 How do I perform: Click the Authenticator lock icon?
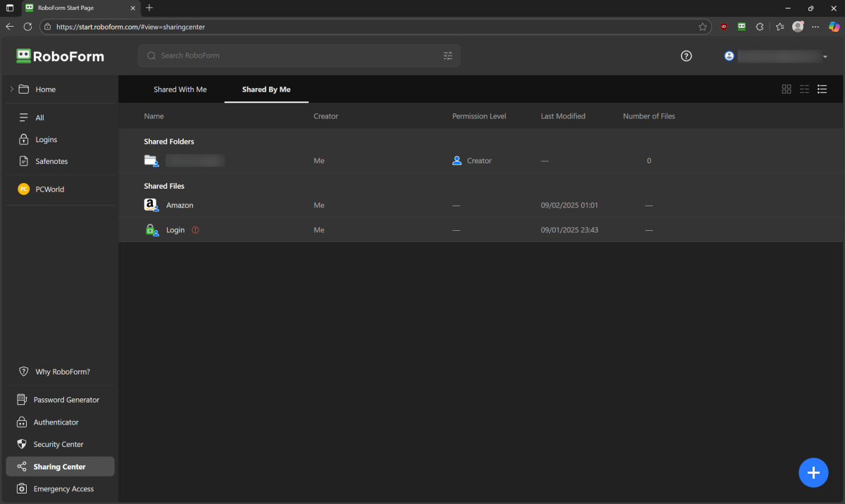(22, 422)
